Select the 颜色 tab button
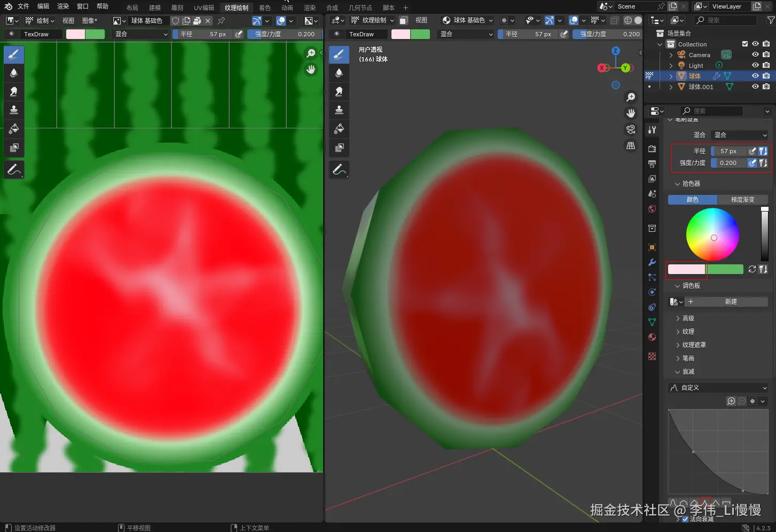776x532 pixels. click(693, 200)
